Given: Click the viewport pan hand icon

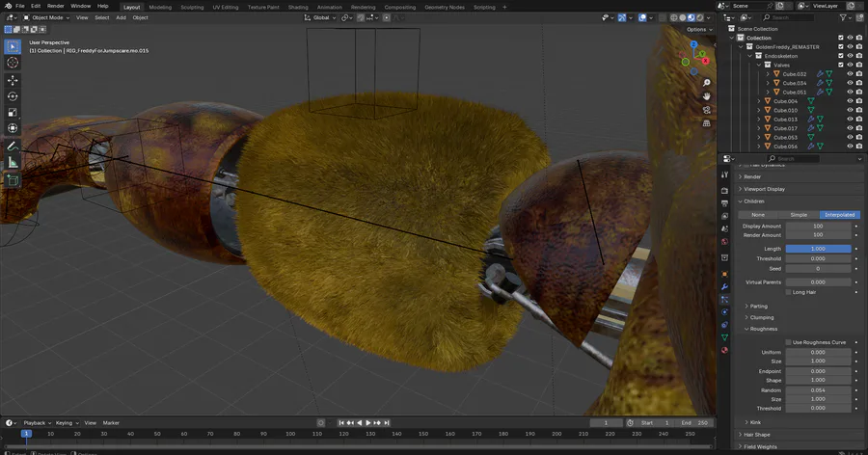Looking at the screenshot, I should [706, 96].
